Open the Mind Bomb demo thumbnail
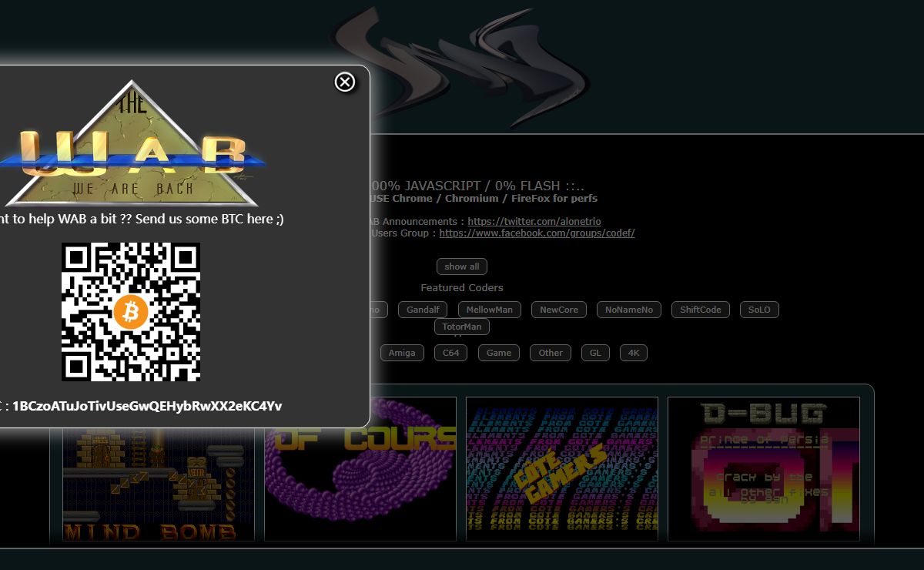Image resolution: width=924 pixels, height=570 pixels. coord(159,484)
